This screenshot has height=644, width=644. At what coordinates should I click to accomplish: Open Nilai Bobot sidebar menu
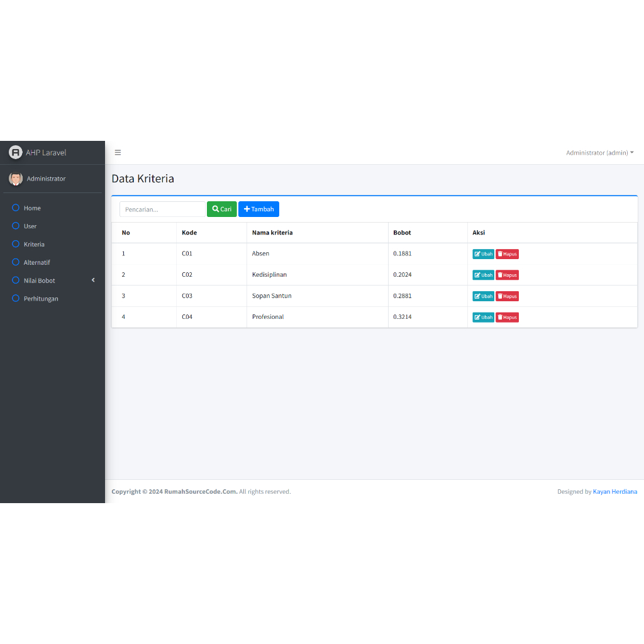pos(40,280)
